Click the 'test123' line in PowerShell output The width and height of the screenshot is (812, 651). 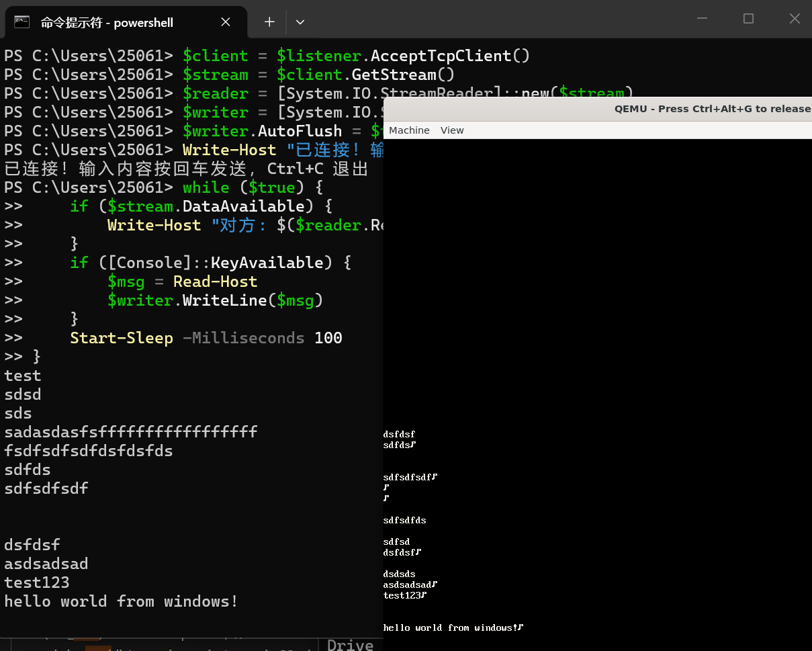coord(37,582)
